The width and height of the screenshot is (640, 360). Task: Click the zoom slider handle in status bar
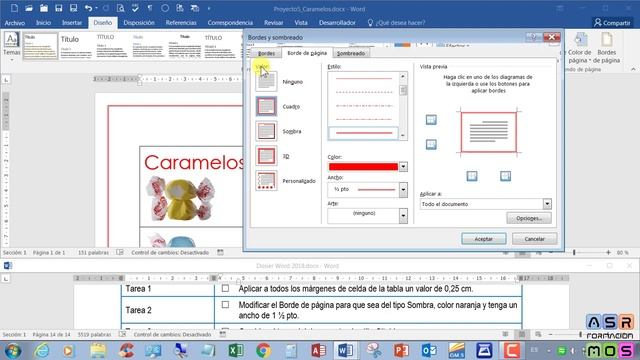coord(574,253)
